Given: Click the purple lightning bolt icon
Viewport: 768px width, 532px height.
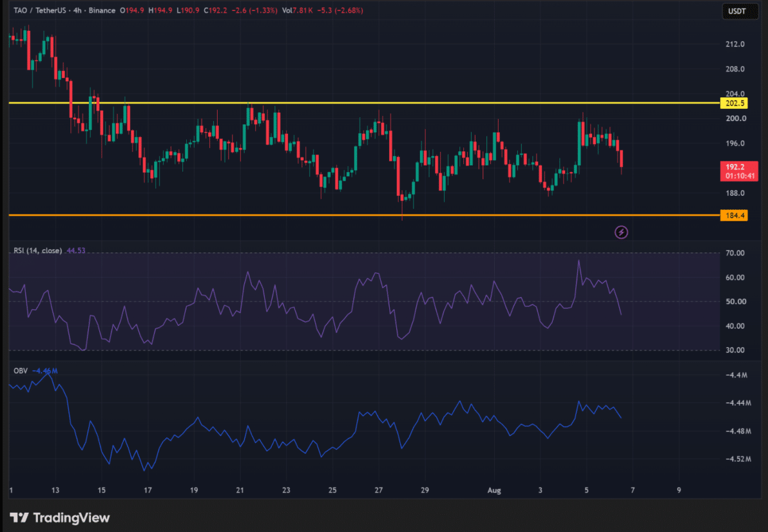Looking at the screenshot, I should coord(621,232).
